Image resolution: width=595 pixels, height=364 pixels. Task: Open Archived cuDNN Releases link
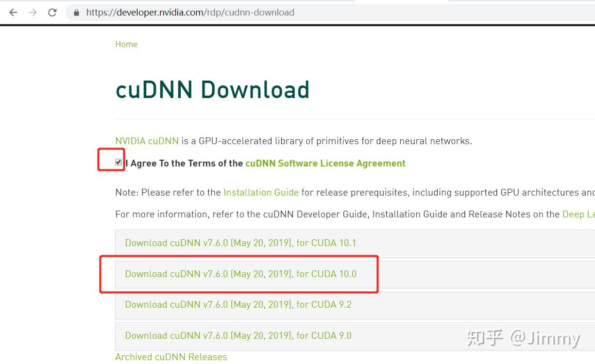click(x=171, y=357)
